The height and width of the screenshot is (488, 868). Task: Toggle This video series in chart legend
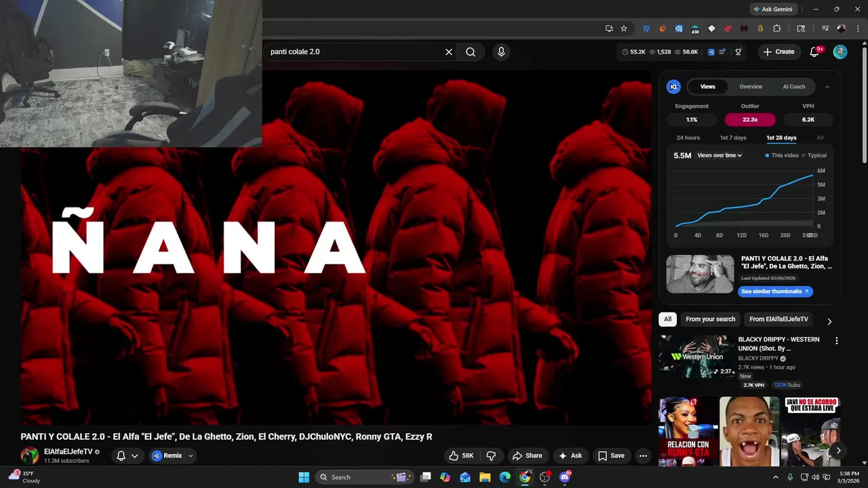(x=782, y=155)
